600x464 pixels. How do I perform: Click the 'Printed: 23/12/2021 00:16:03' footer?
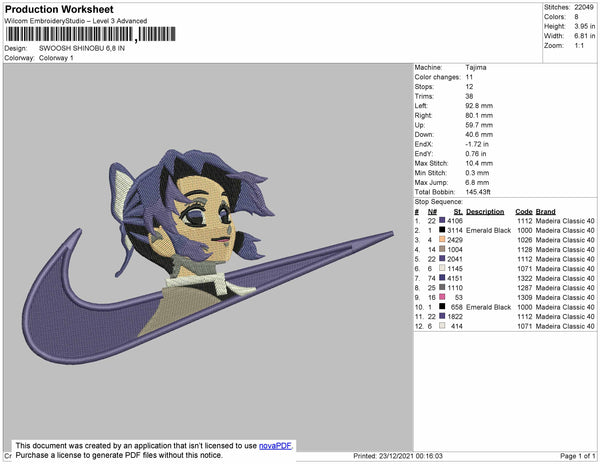(398, 456)
